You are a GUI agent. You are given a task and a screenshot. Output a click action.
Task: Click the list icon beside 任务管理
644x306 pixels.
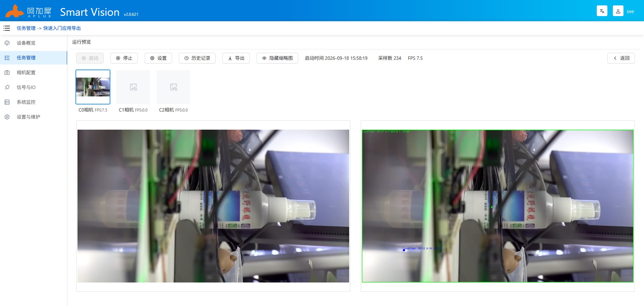[7, 58]
